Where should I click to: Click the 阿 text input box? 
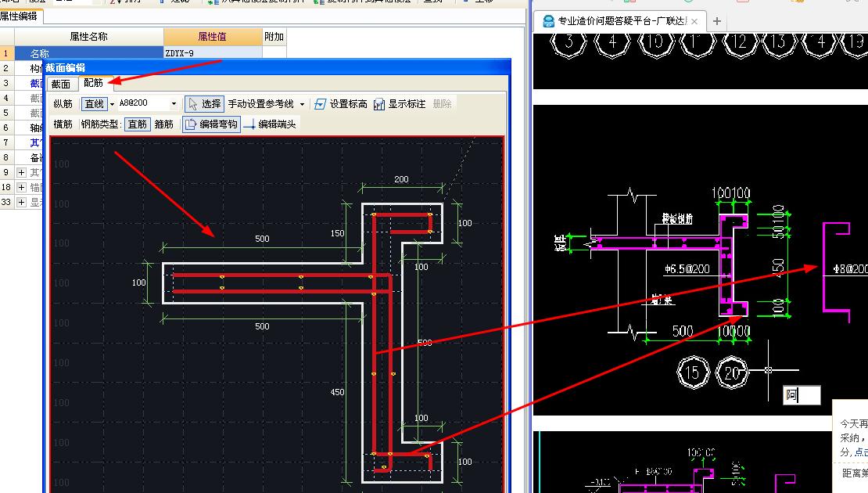(x=802, y=395)
